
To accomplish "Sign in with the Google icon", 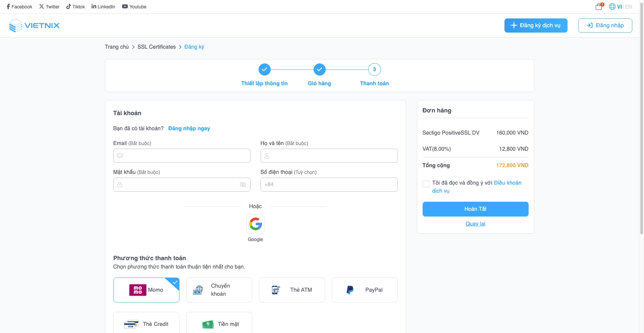I will [x=255, y=224].
